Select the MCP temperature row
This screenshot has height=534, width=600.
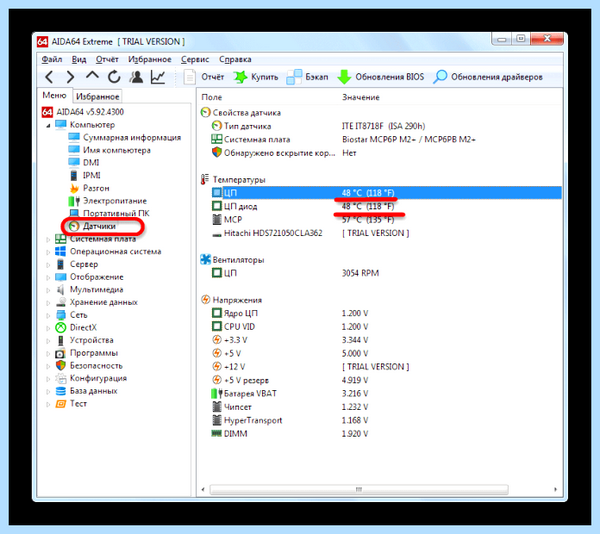tap(381, 220)
